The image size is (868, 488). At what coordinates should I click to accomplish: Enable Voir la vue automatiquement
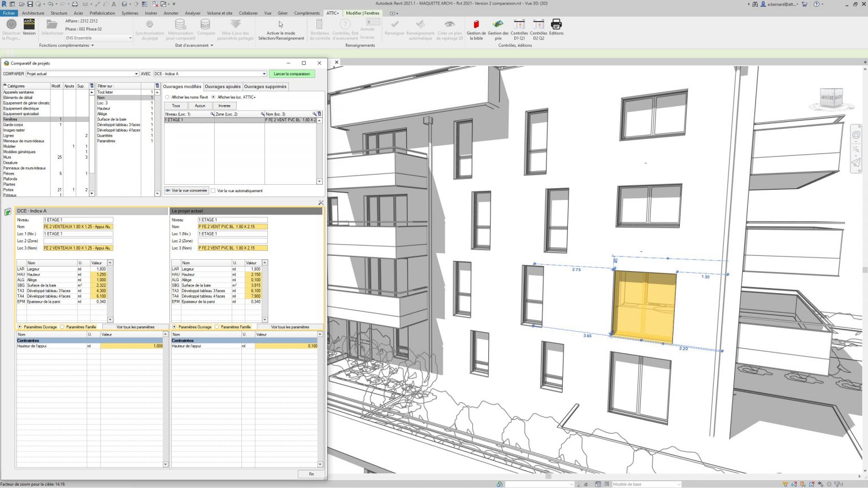pos(214,190)
